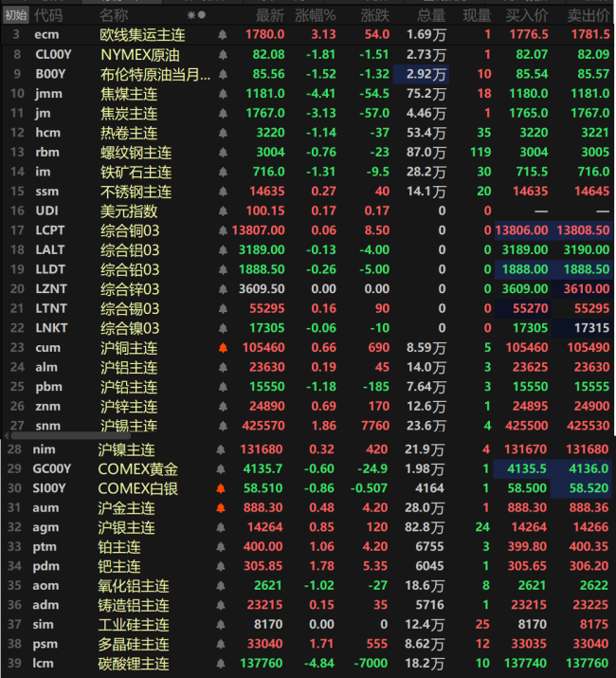Screen dimensions: 616x678
Task: Sort by the 名称 column header
Action: [x=114, y=15]
